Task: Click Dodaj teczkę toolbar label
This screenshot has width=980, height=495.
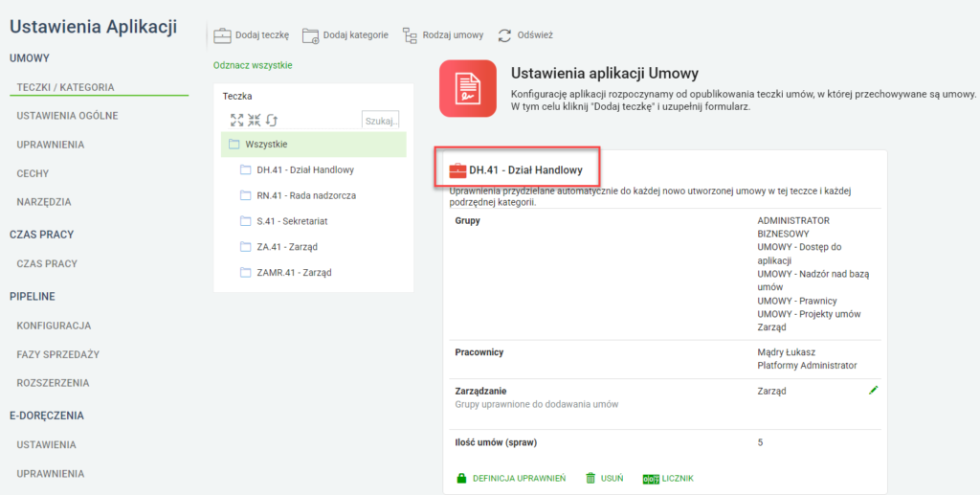Action: tap(262, 35)
